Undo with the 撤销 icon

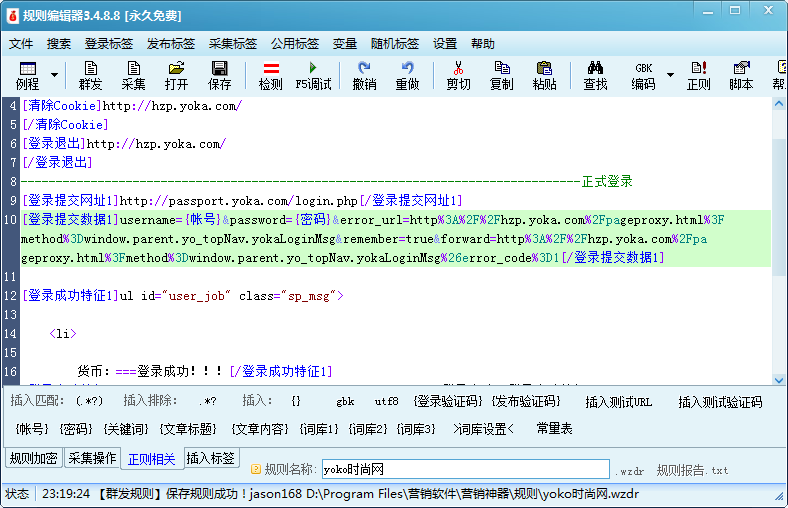[364, 75]
